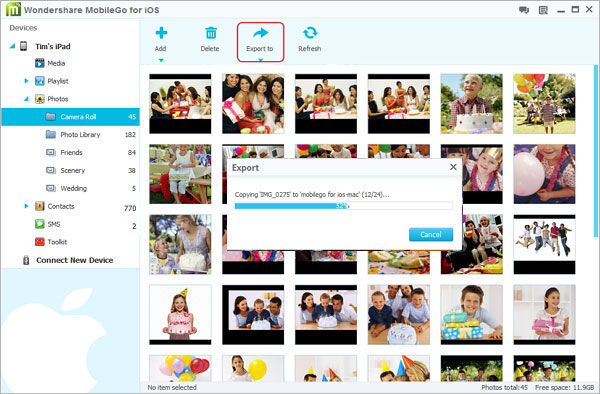Viewport: 600px width, 394px height.
Task: Open the Contacts address book icon
Action: click(x=40, y=206)
